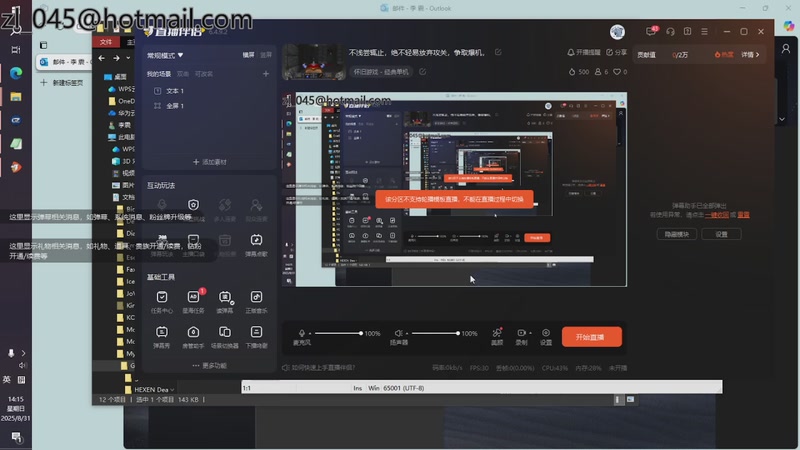The image size is (800, 450).
Task: Open the 下播诗歌 tool icon
Action: point(256,337)
